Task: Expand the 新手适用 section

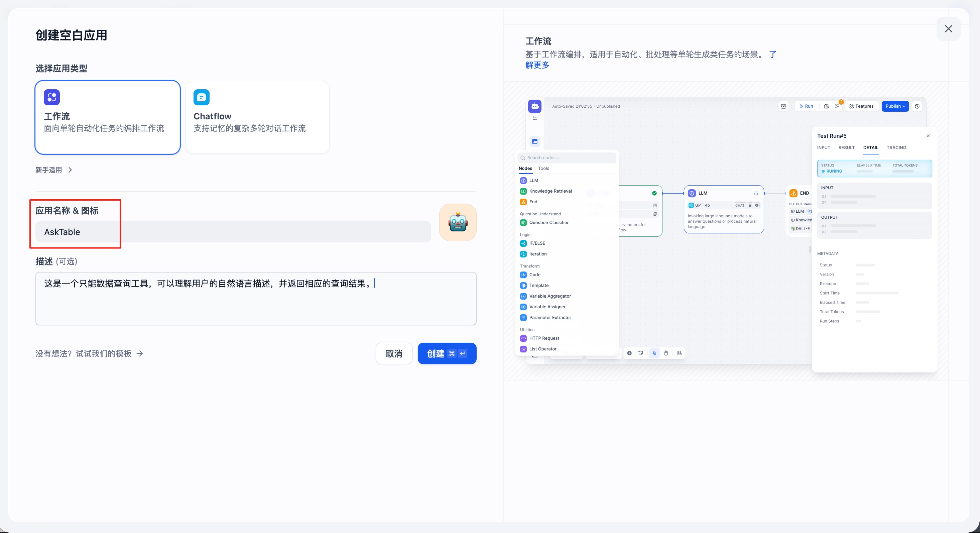Action: [x=53, y=170]
